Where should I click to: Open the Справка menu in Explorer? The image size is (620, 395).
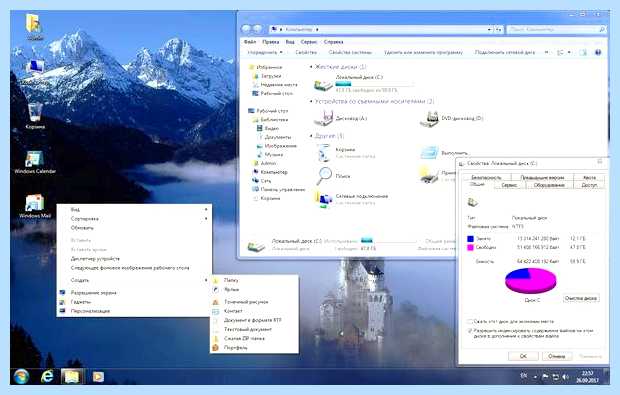pos(333,42)
